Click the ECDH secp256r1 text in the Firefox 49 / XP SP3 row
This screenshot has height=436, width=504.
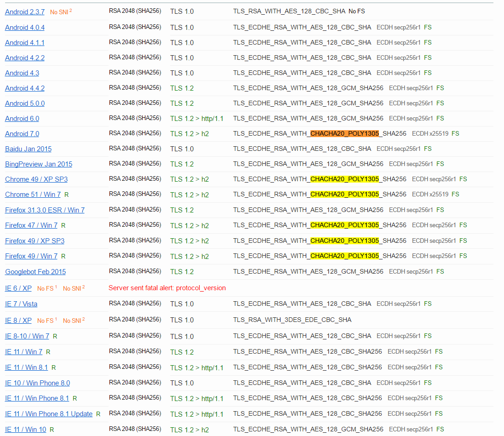(434, 241)
